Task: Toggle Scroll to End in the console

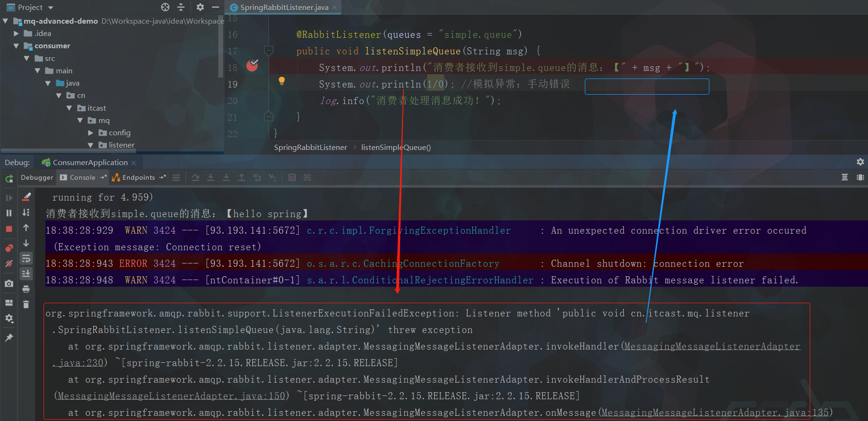Action: [26, 273]
